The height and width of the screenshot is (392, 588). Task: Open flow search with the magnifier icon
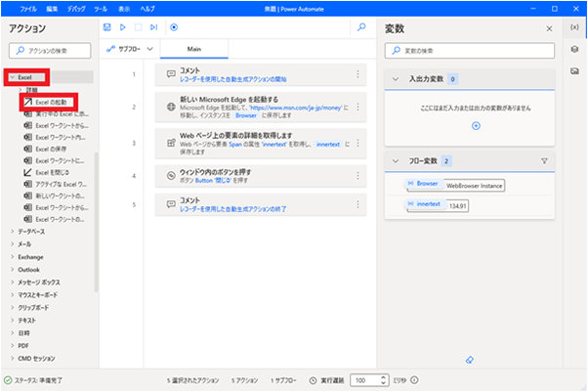(361, 27)
